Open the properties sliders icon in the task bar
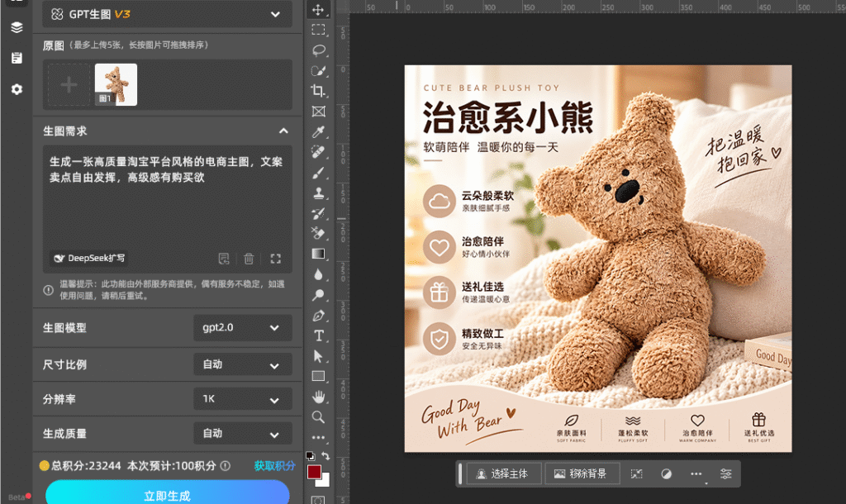The image size is (846, 504). (725, 473)
